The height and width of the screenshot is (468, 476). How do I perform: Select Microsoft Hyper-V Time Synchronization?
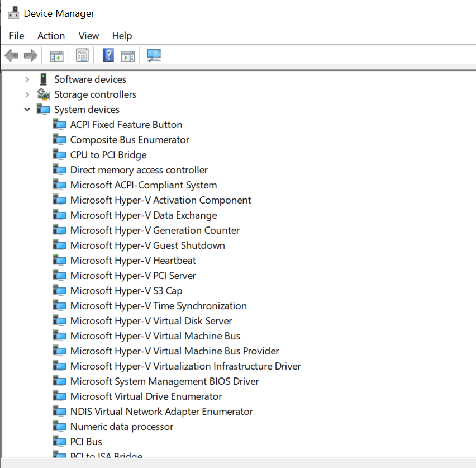159,306
